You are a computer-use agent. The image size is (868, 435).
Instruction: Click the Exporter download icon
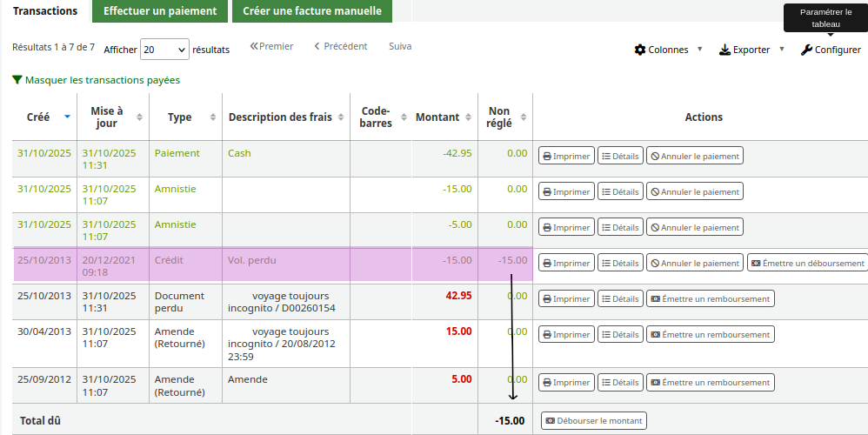click(x=724, y=50)
